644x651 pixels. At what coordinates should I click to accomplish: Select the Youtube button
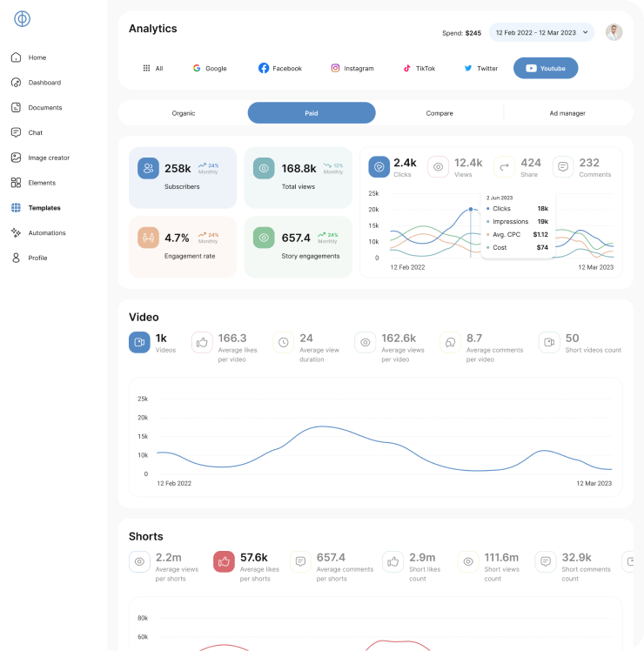546,68
